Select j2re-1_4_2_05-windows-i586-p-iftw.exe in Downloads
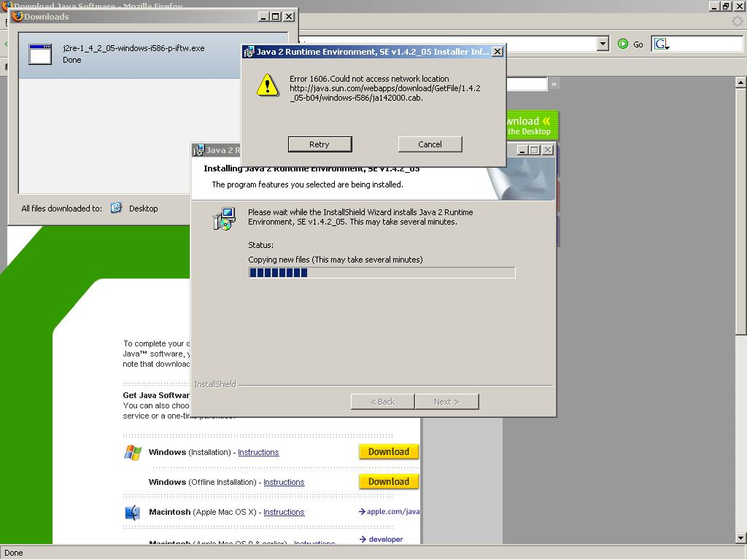The height and width of the screenshot is (560, 747). coord(130,54)
